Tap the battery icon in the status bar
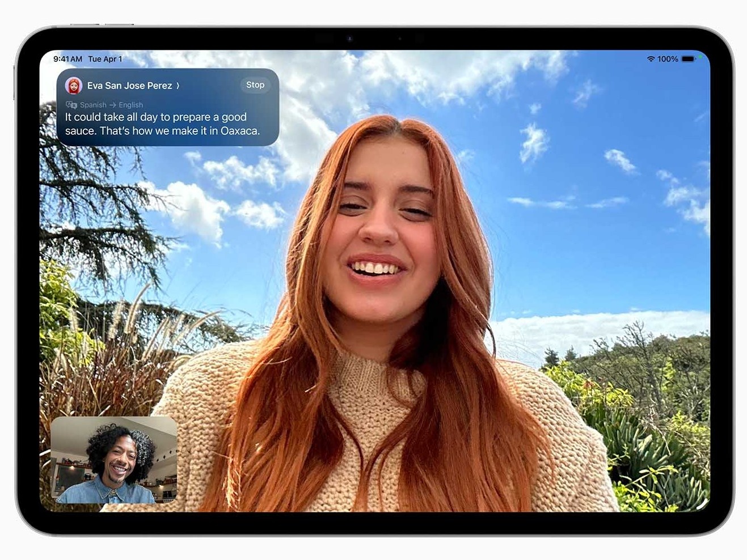747x560 pixels. coord(688,59)
